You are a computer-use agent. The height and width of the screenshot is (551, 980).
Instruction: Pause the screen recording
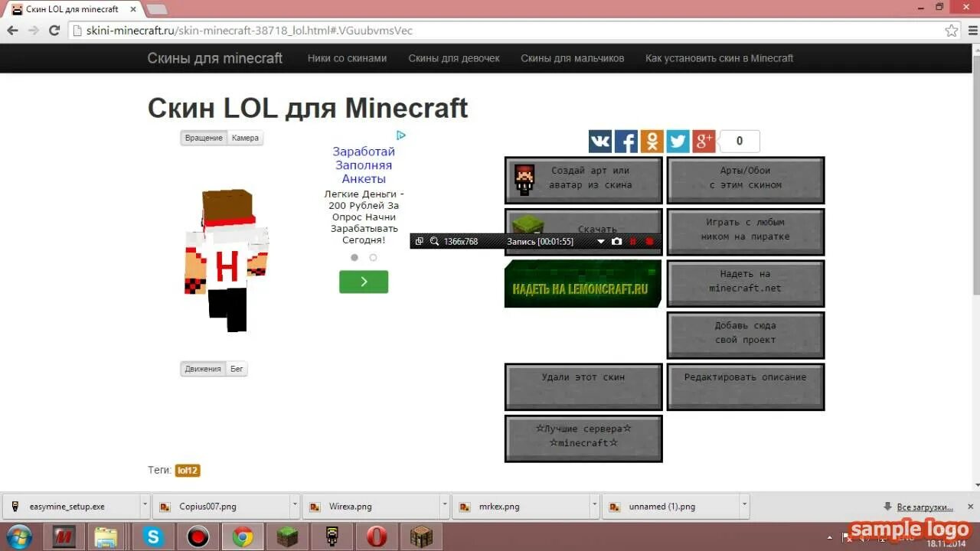click(x=633, y=241)
